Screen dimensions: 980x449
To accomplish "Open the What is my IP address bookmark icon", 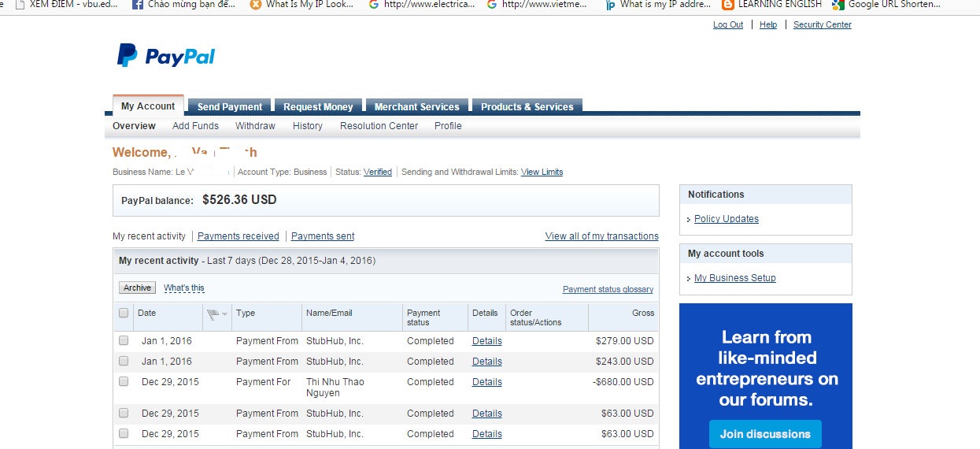I will coord(610,5).
